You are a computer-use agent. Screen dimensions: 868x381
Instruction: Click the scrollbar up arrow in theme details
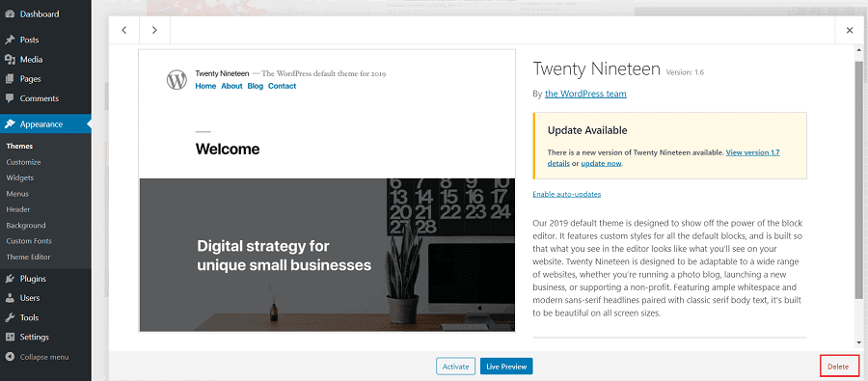(858, 50)
